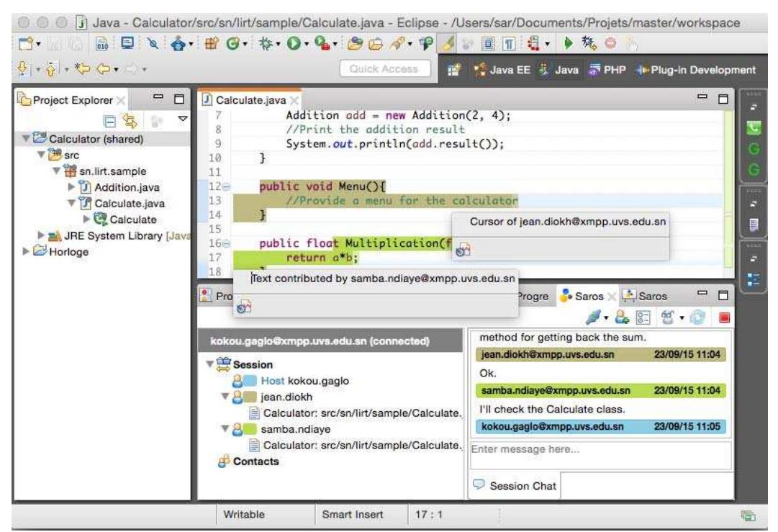Select the Saros whiteboard tab
This screenshot has width=778, height=532.
click(645, 296)
